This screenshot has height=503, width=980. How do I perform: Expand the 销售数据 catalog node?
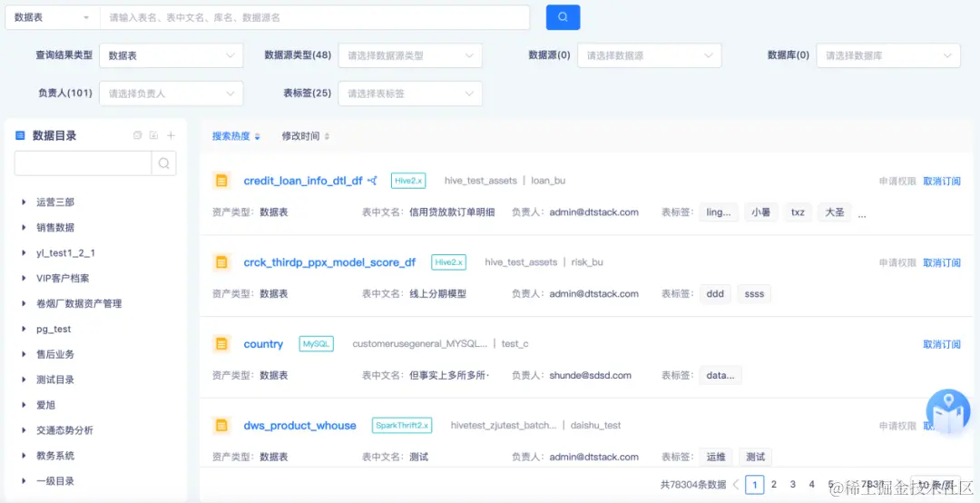click(24, 228)
